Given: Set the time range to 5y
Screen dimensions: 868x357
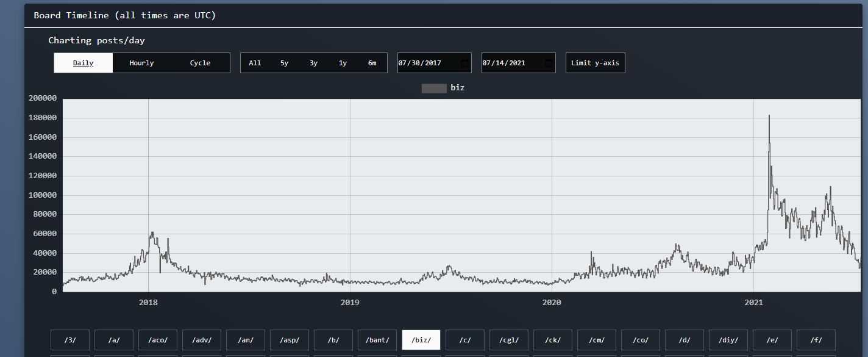Looking at the screenshot, I should pyautogui.click(x=284, y=63).
